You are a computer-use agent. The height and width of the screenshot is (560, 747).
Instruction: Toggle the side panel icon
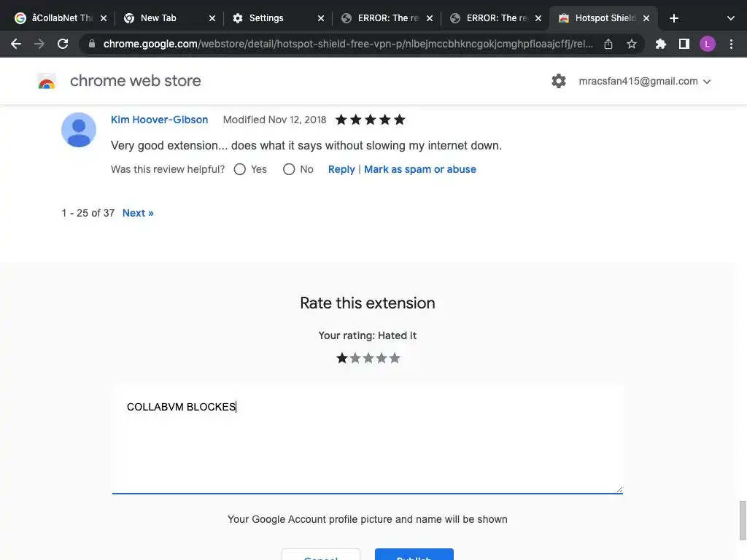(x=684, y=44)
